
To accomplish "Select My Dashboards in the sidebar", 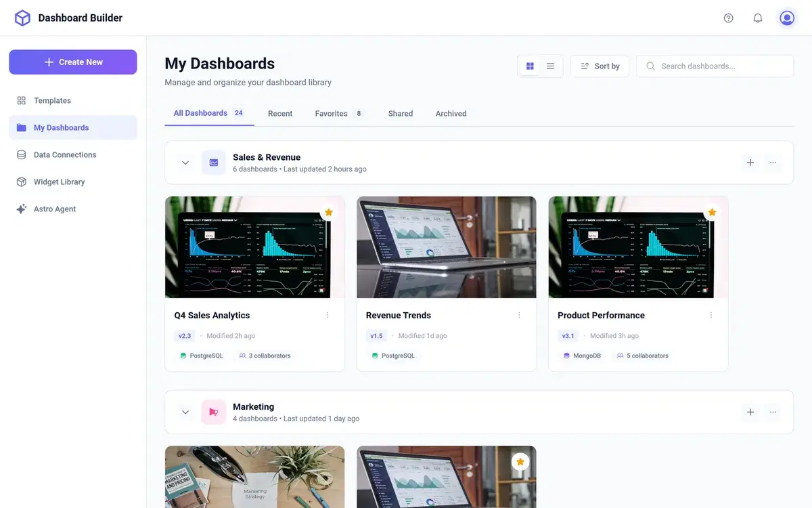I will (x=73, y=127).
